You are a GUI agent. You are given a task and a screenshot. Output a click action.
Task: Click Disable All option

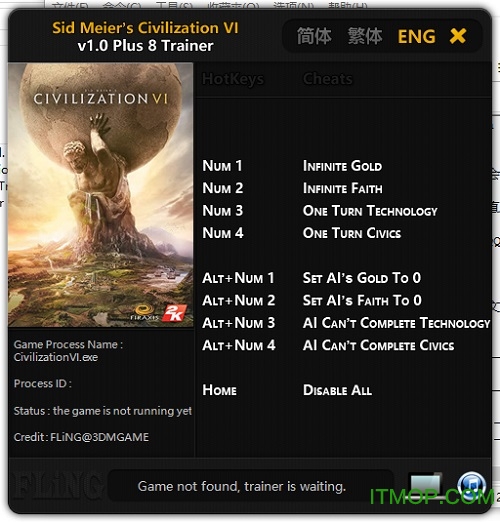pos(337,390)
